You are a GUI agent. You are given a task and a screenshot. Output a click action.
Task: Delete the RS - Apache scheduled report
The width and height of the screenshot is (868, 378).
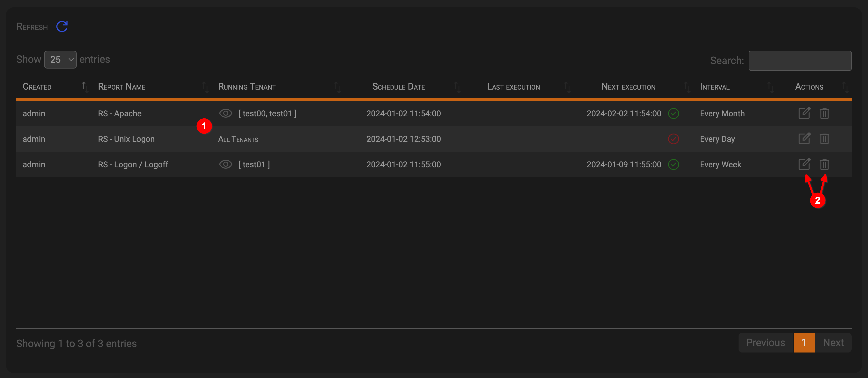(824, 113)
